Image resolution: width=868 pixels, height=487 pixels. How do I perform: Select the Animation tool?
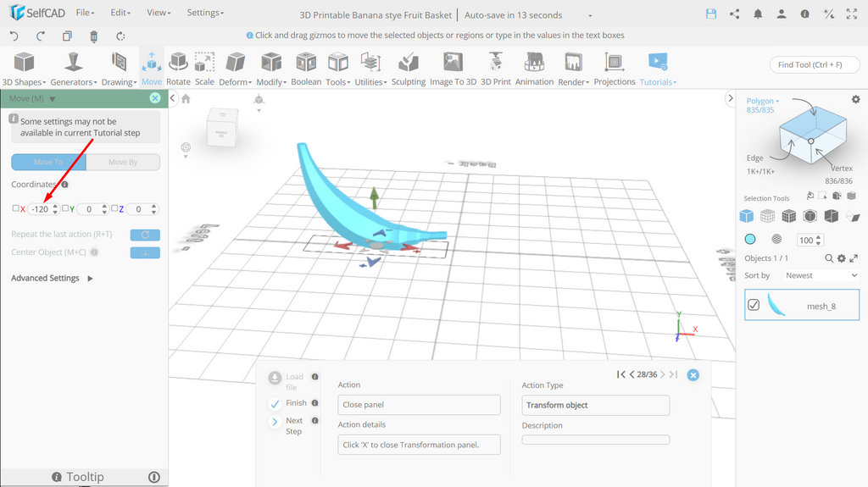coord(534,68)
